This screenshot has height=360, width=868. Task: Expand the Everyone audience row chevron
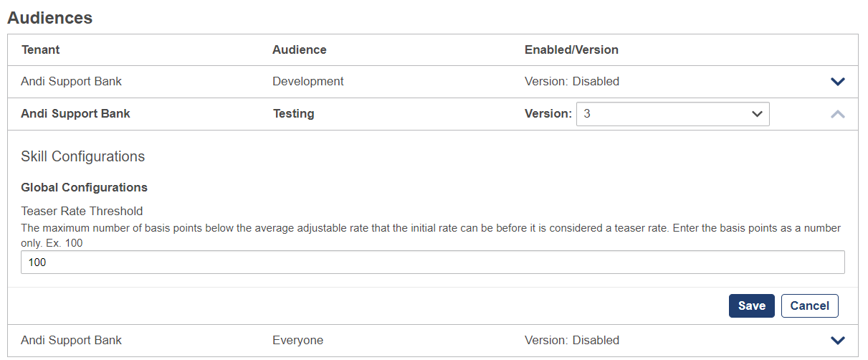point(837,341)
